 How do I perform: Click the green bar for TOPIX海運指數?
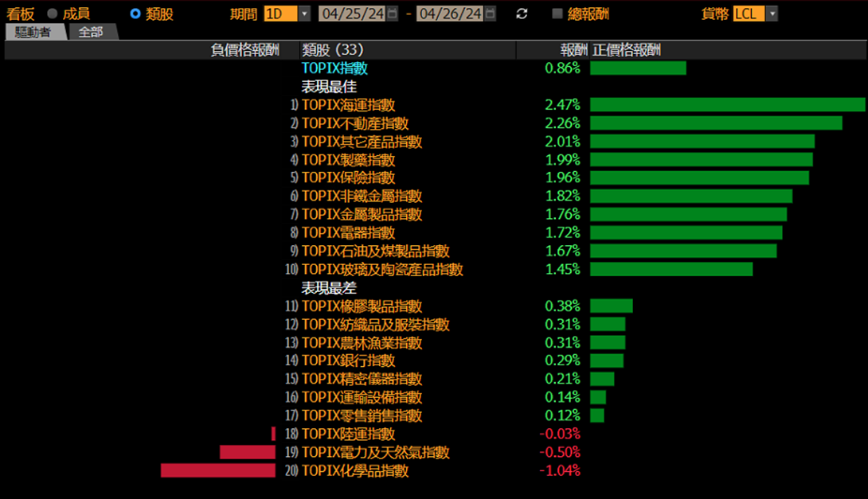pyautogui.click(x=727, y=104)
